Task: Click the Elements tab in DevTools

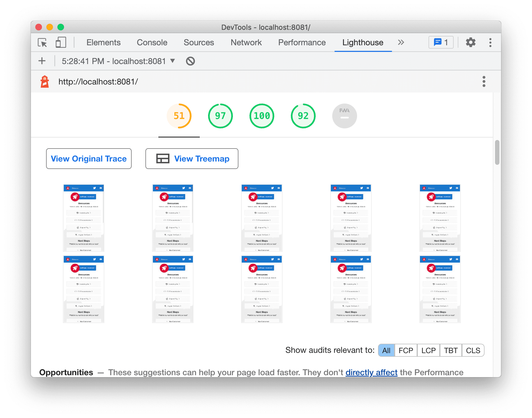Action: click(x=102, y=42)
